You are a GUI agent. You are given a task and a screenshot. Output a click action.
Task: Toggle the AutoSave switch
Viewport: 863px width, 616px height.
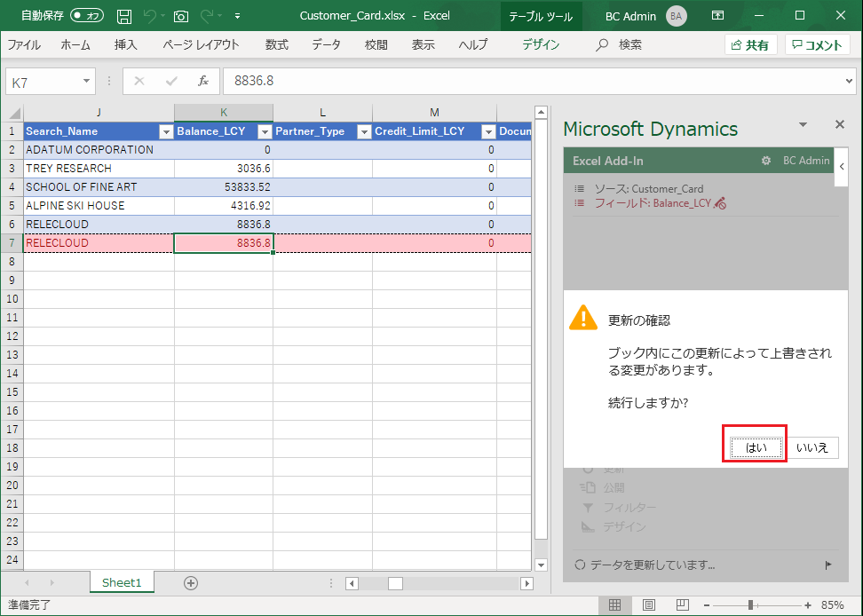[x=88, y=15]
